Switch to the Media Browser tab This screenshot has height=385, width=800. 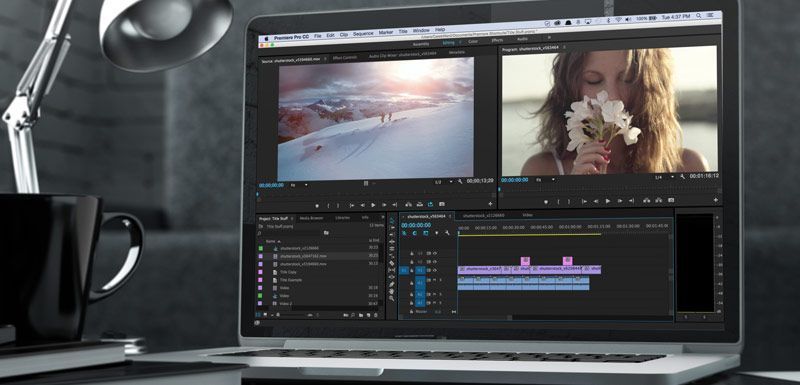click(x=311, y=218)
